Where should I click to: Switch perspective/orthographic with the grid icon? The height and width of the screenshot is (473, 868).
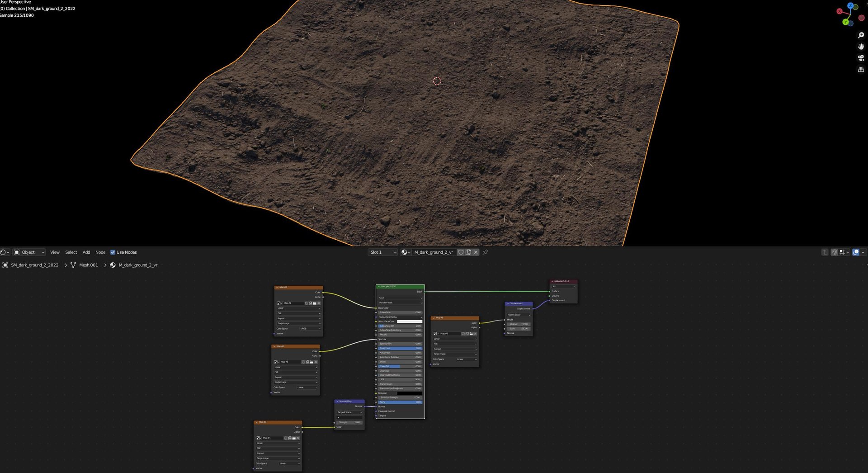(x=861, y=70)
